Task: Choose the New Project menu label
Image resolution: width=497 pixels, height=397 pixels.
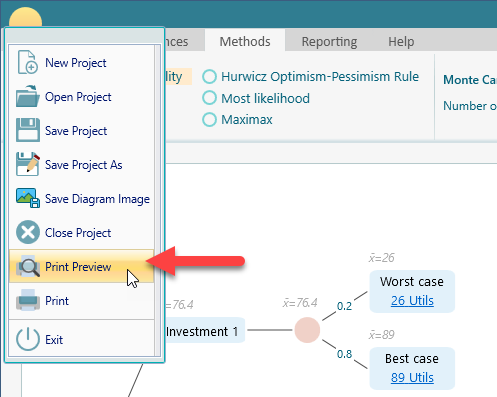Action: tap(76, 63)
